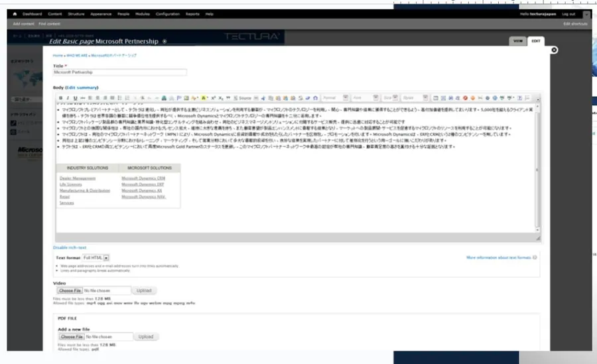Click Edit shortcuts link

(x=575, y=24)
